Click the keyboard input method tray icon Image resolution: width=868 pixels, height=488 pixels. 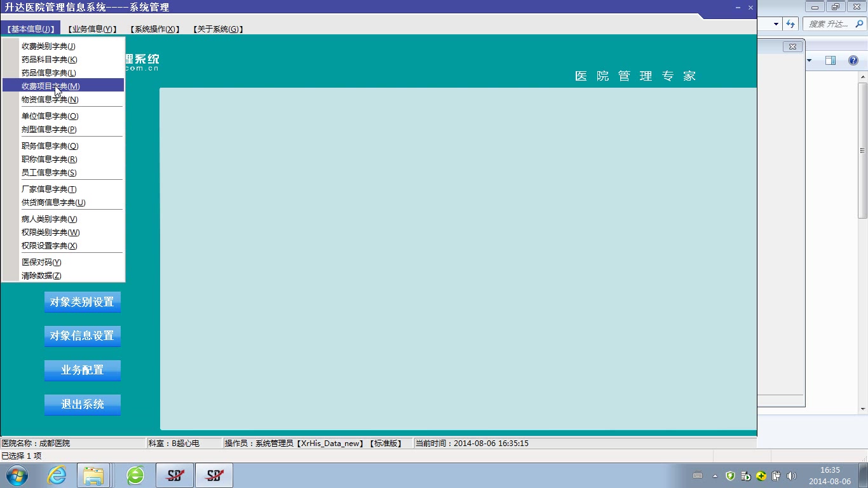(698, 476)
